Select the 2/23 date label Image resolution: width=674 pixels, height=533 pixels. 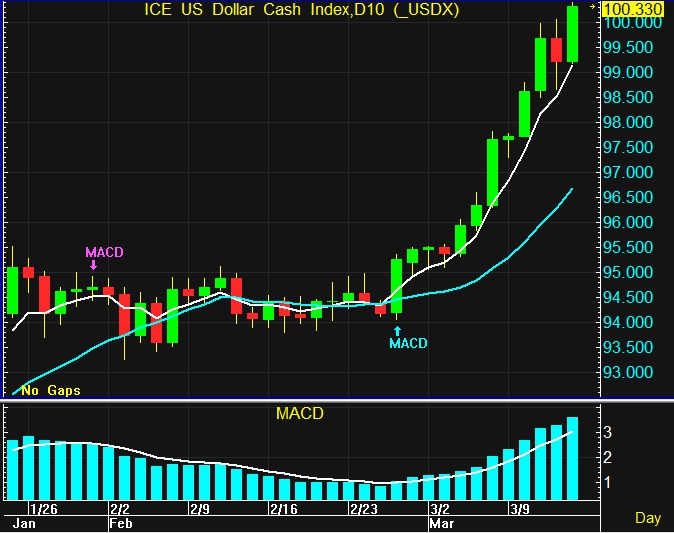tap(364, 509)
